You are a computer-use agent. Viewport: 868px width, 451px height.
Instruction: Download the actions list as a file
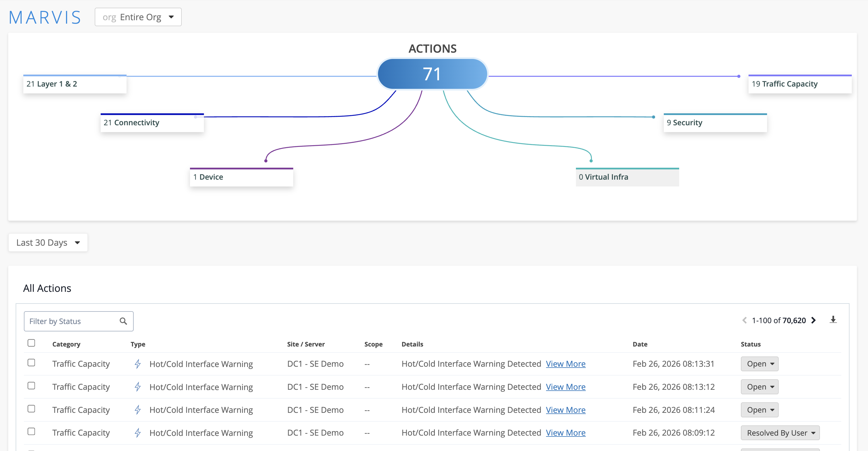click(x=833, y=320)
